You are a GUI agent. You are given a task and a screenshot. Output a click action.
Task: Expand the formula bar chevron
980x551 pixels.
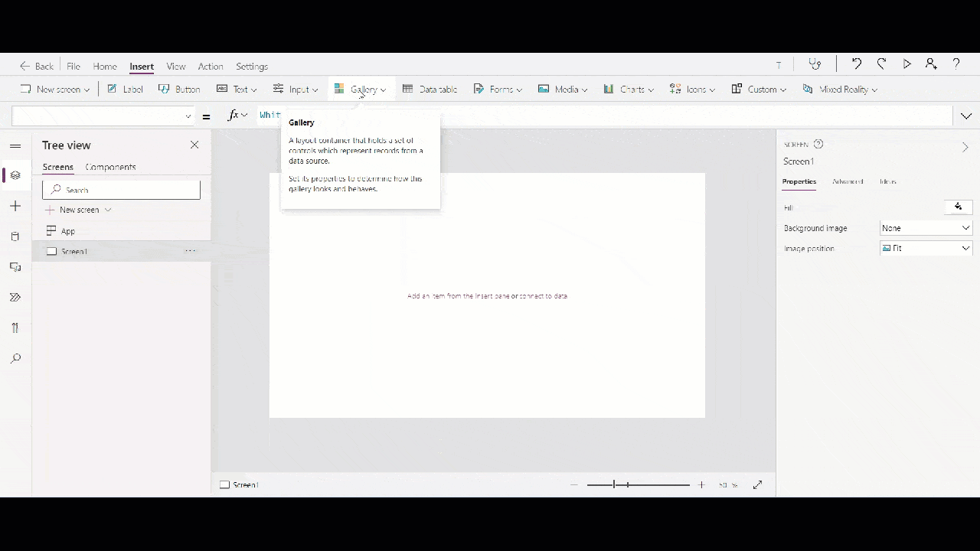tap(966, 116)
